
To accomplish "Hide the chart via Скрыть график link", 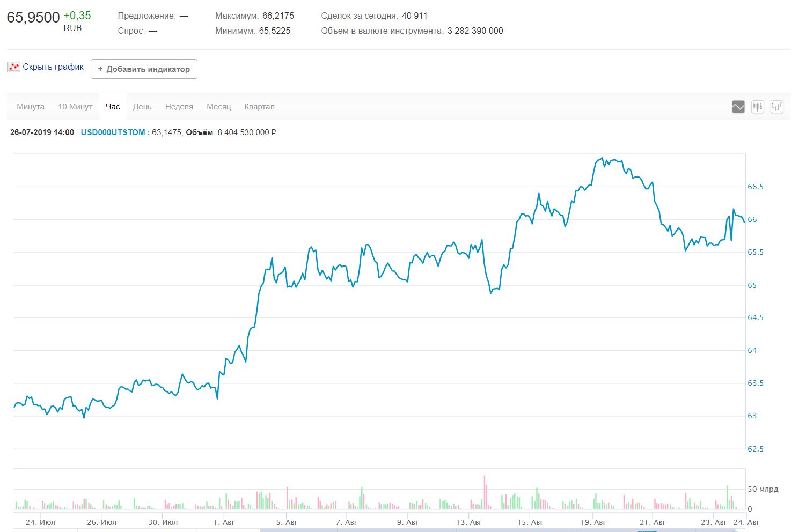I will (x=53, y=67).
